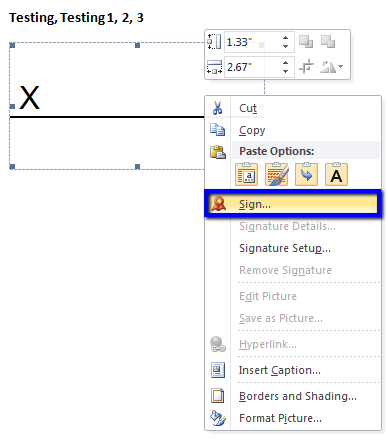Viewport: 388px width, 440px height.
Task: Select the Use Destination Theme paste icon
Action: click(276, 174)
